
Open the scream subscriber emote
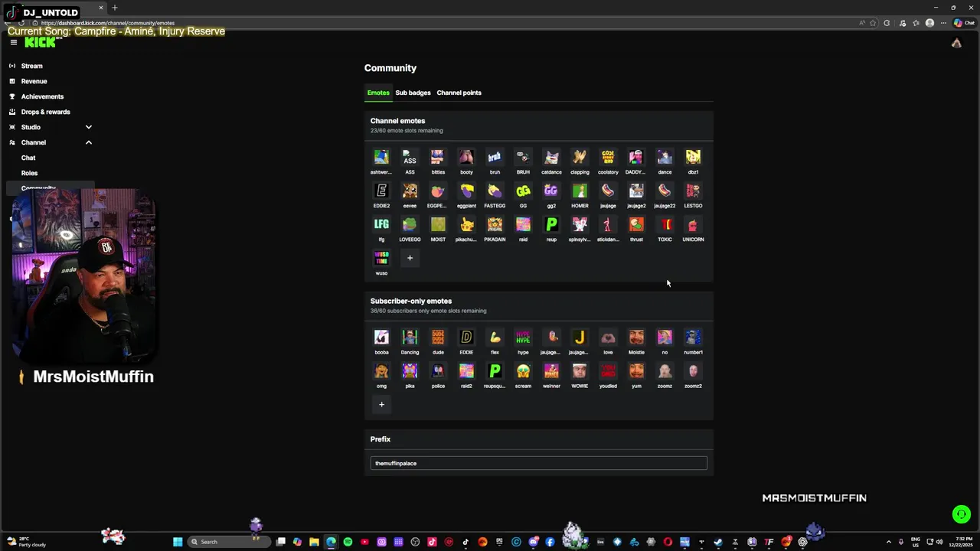click(x=523, y=371)
